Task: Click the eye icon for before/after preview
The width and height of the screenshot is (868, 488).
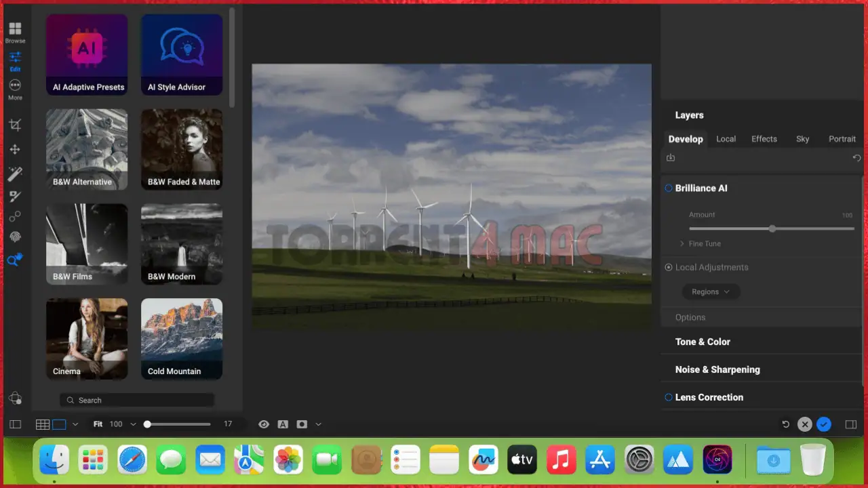Action: pyautogui.click(x=264, y=424)
